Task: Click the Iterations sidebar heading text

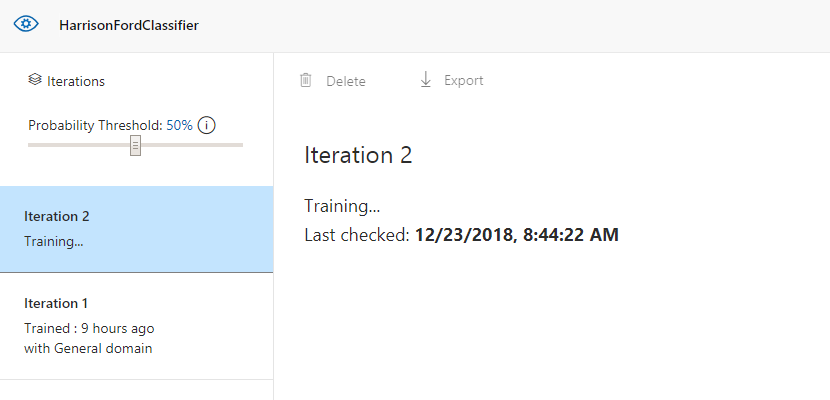Action: (76, 81)
